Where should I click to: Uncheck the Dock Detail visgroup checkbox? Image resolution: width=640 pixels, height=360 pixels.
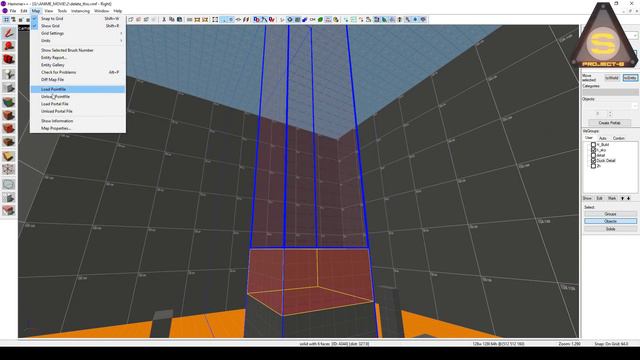tap(593, 160)
